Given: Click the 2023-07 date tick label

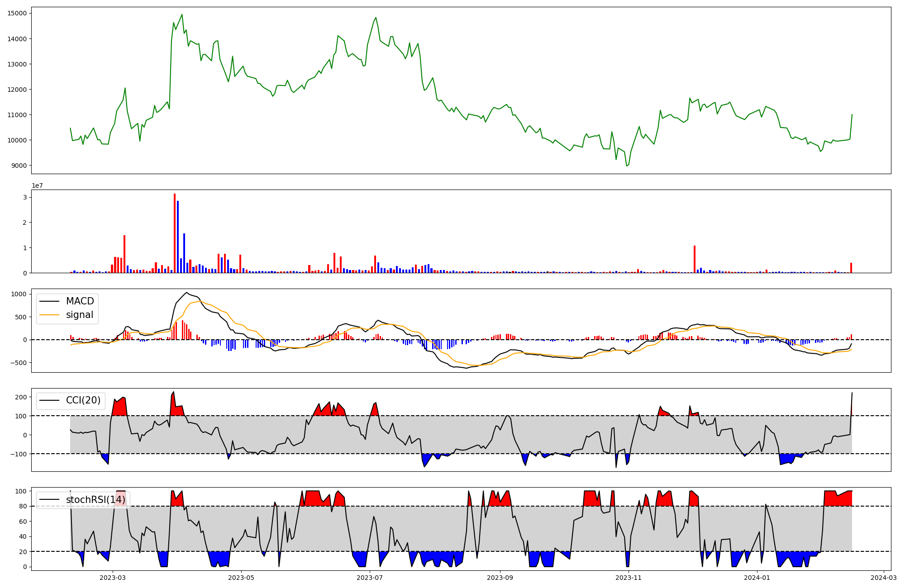Looking at the screenshot, I should 370,577.
